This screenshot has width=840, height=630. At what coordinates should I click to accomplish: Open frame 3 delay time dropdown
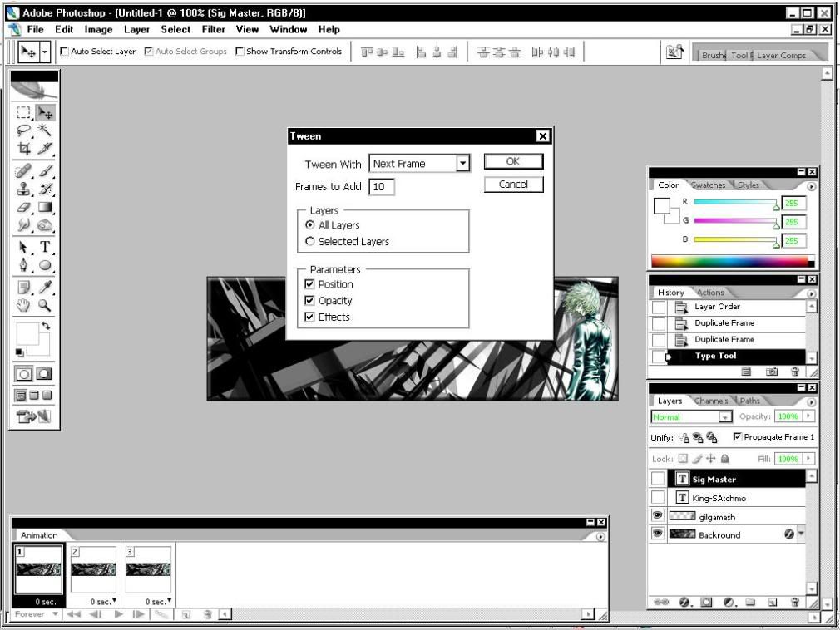click(x=170, y=601)
